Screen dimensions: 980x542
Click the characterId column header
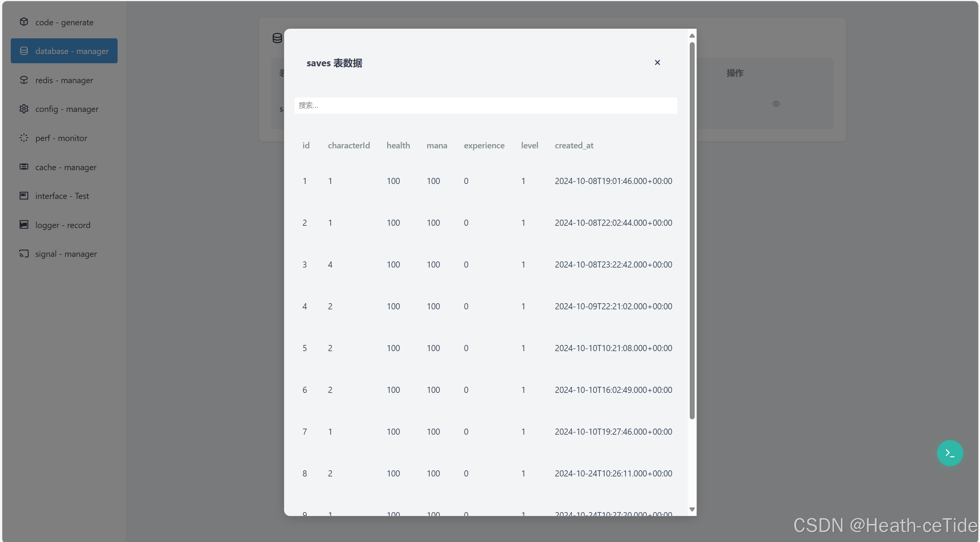(348, 146)
